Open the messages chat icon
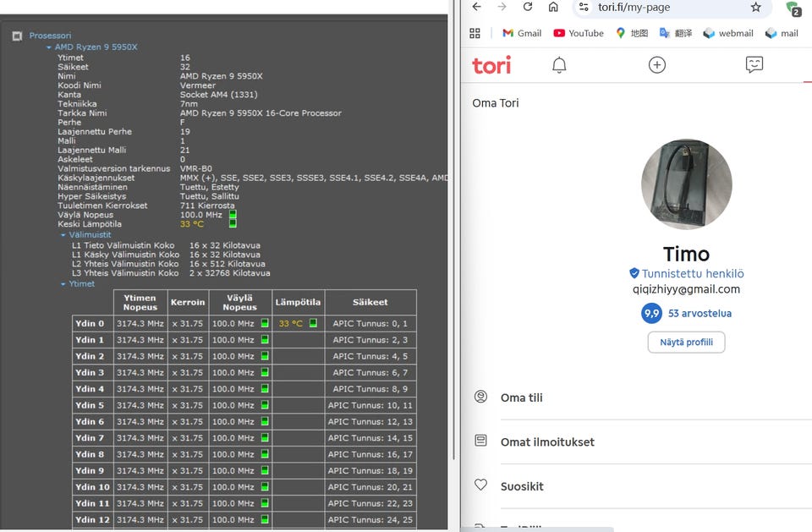 pos(754,65)
